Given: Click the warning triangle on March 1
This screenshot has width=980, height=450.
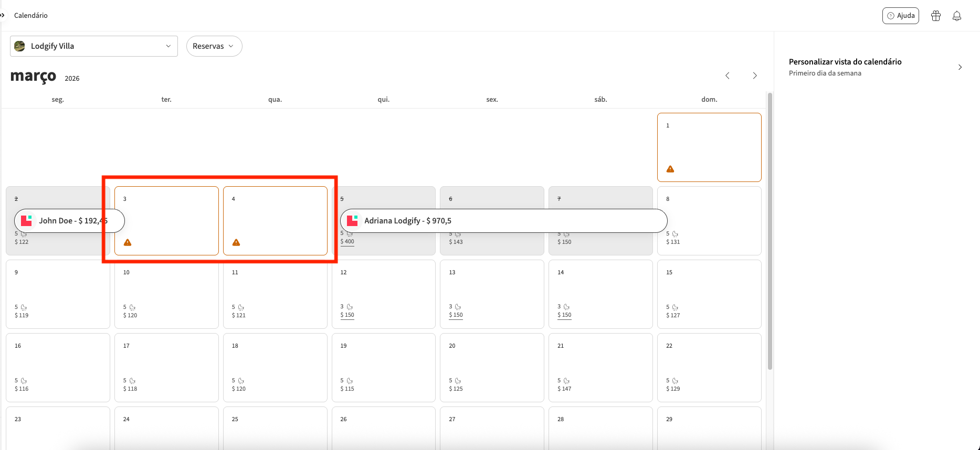Looking at the screenshot, I should [x=670, y=169].
